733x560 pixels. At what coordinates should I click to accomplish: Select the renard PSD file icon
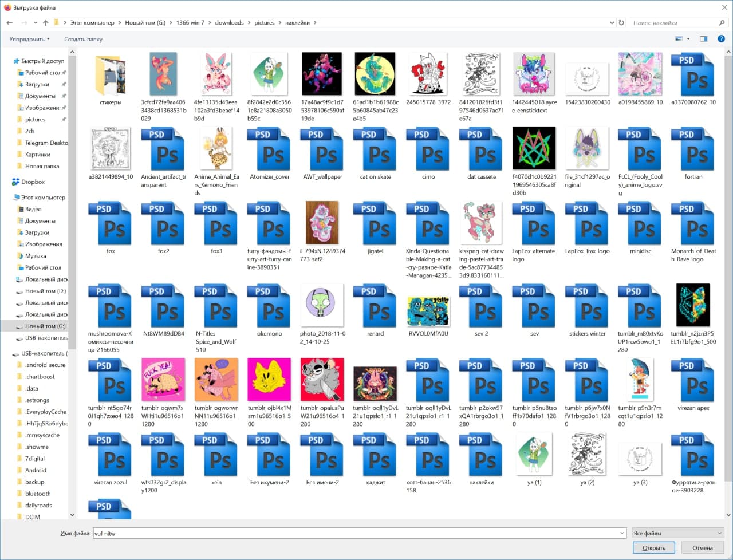(x=376, y=306)
